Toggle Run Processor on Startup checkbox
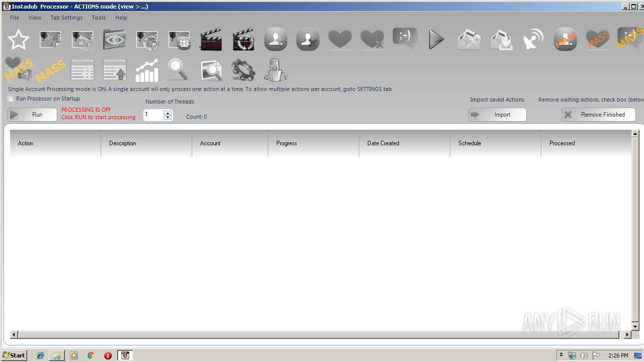This screenshot has width=644, height=362. pos(11,99)
